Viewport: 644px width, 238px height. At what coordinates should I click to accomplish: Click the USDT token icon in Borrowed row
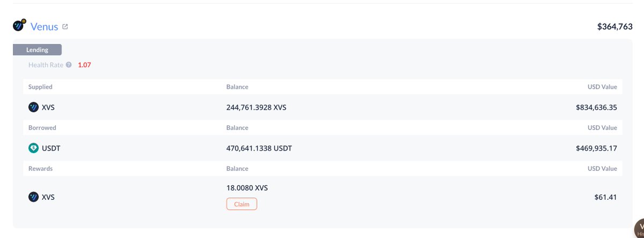point(33,148)
